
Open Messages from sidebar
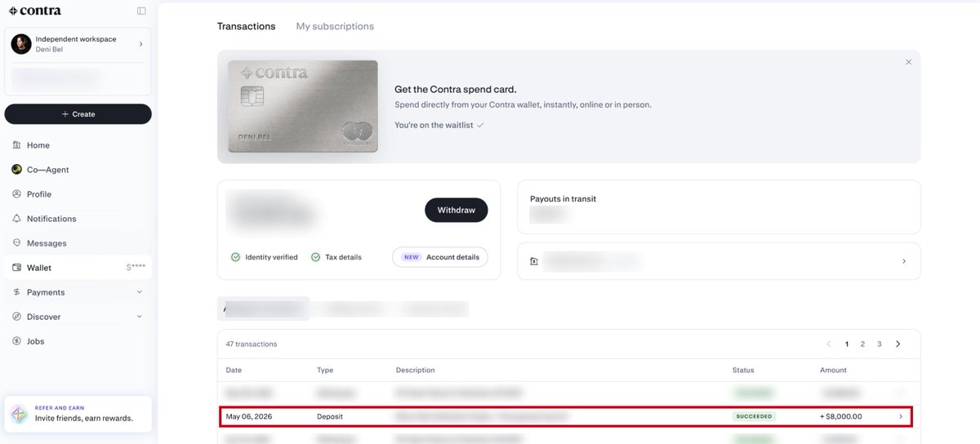[78, 243]
